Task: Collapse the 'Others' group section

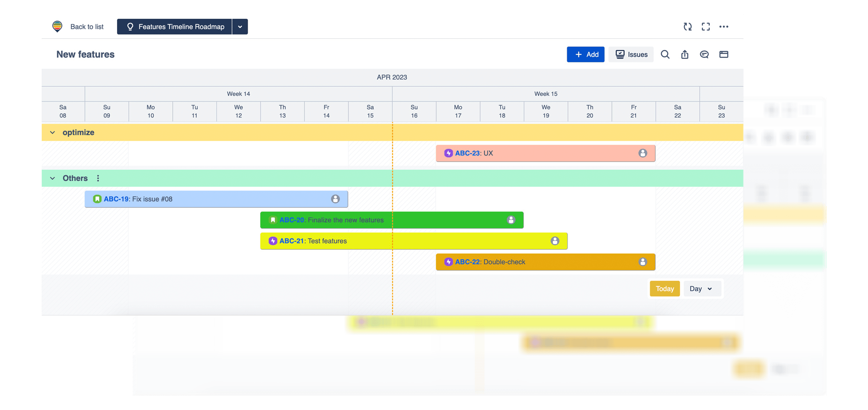Action: tap(51, 178)
